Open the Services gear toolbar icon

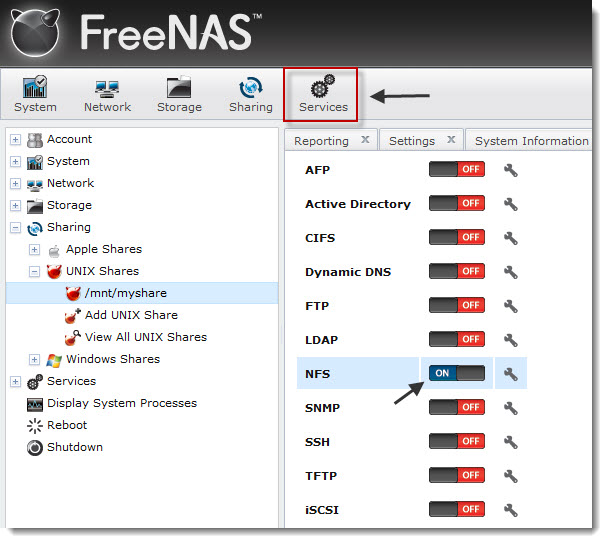pyautogui.click(x=323, y=86)
